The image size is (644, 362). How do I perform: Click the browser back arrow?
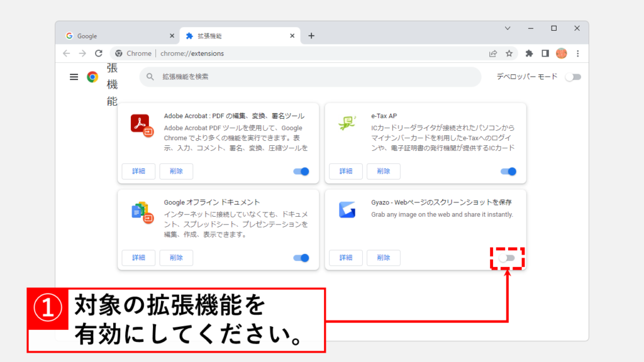pyautogui.click(x=67, y=53)
